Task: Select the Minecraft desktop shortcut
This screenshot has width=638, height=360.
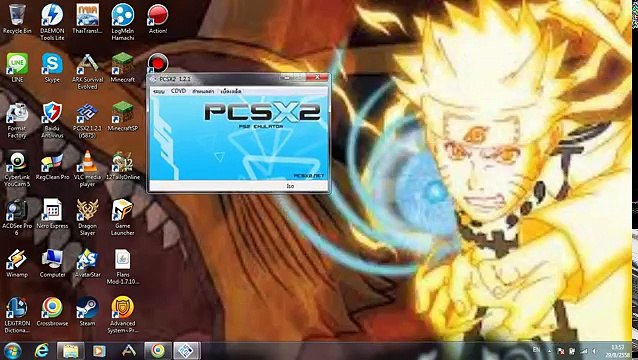Action: [122, 68]
